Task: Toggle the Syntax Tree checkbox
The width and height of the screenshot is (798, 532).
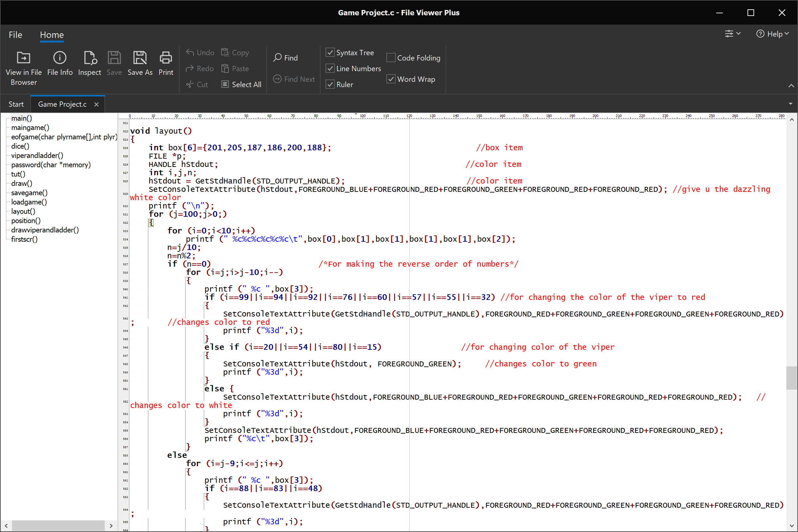Action: (331, 52)
